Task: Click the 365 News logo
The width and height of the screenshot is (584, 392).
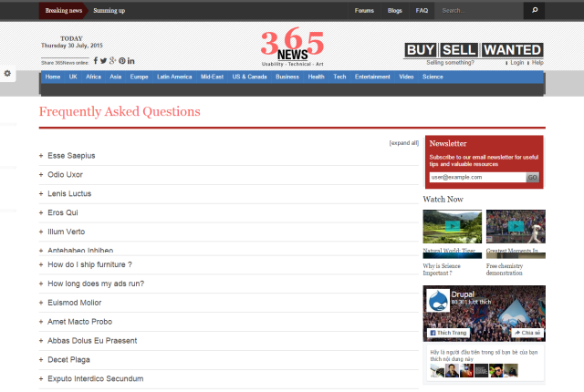Action: [x=292, y=47]
